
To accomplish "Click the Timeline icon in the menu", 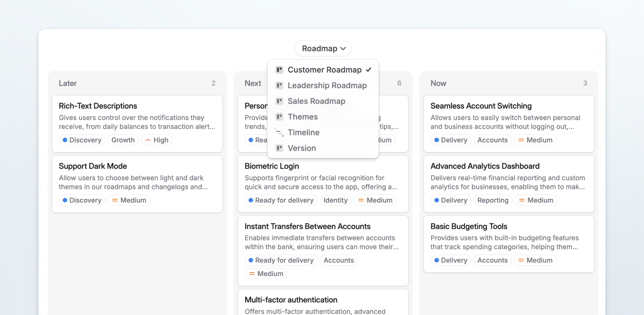I will [x=279, y=132].
